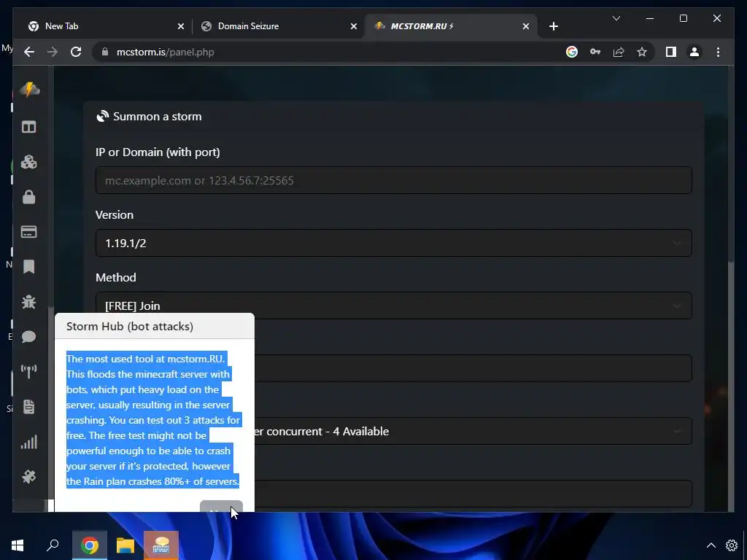Click Chrome in the taskbar

tap(90, 545)
